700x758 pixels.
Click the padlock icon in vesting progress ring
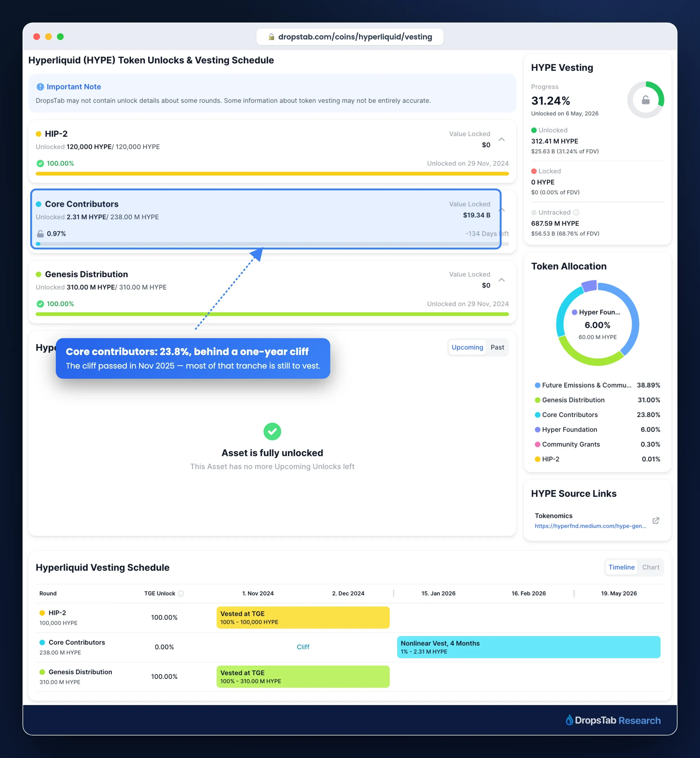(x=645, y=100)
